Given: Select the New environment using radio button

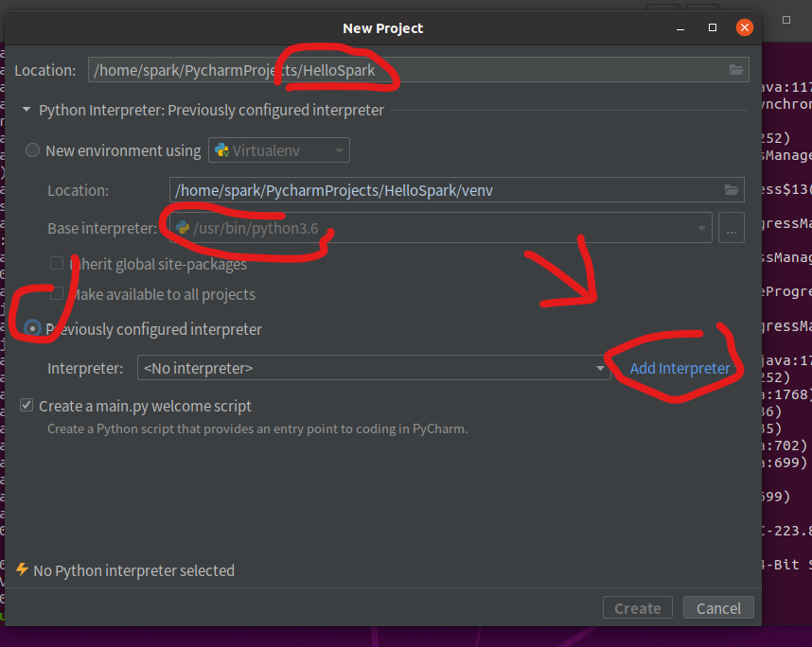Looking at the screenshot, I should point(32,150).
